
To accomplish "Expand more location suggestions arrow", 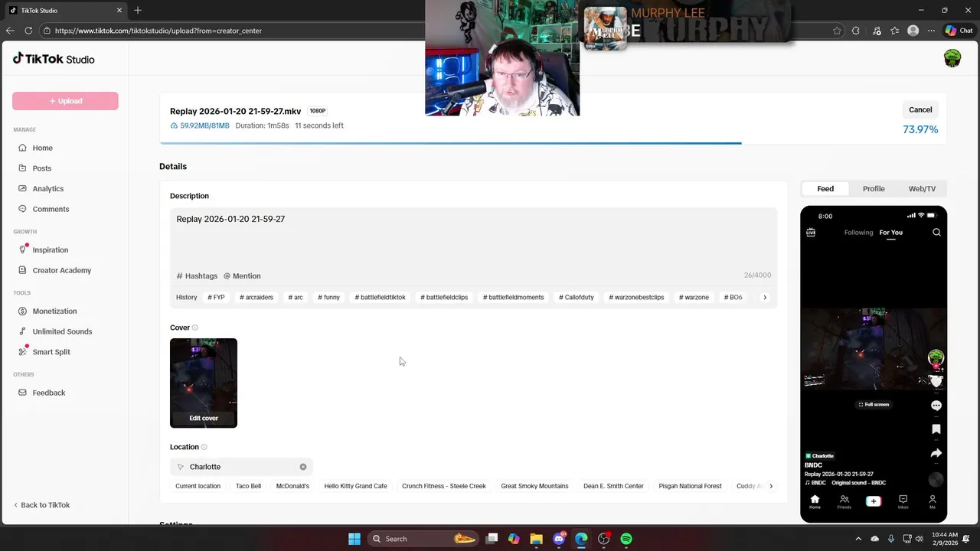I will 770,486.
